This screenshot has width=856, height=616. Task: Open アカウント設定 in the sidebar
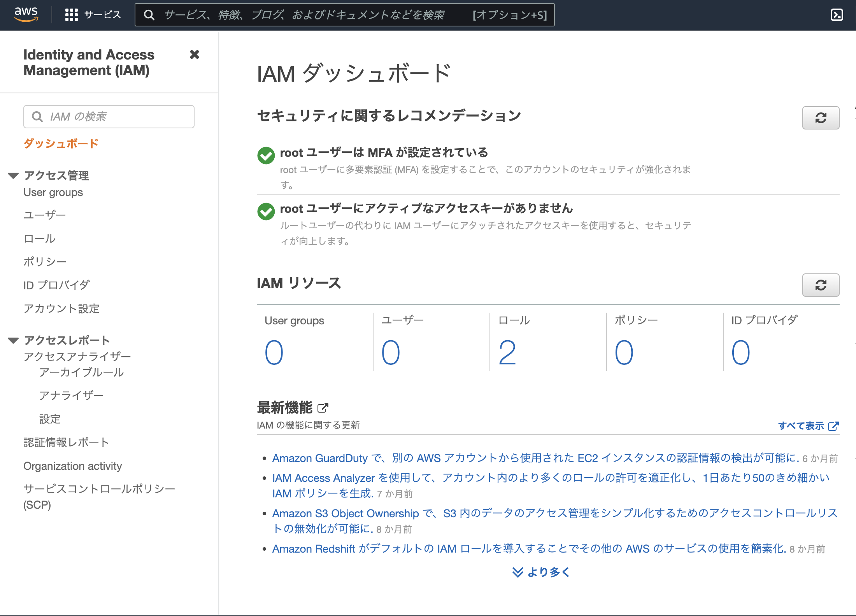61,308
